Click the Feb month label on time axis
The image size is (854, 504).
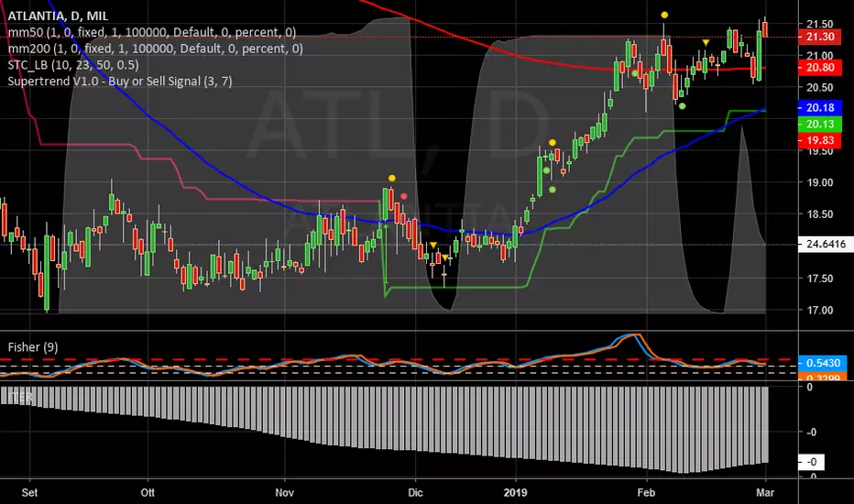pos(646,493)
